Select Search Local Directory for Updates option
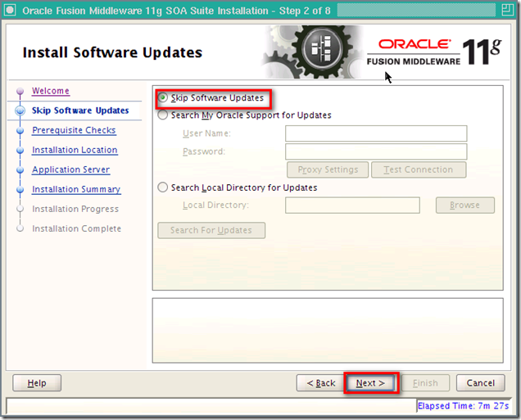 coord(163,187)
